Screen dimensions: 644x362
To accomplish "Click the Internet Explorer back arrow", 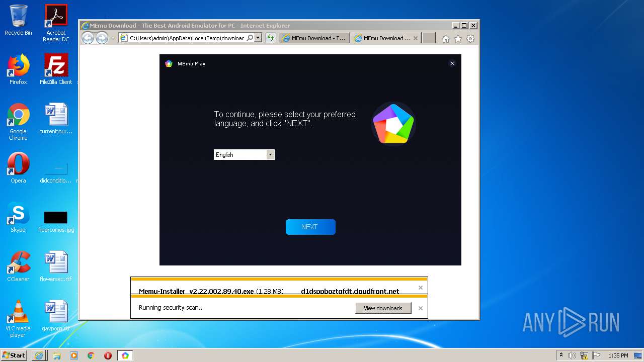I will click(88, 38).
